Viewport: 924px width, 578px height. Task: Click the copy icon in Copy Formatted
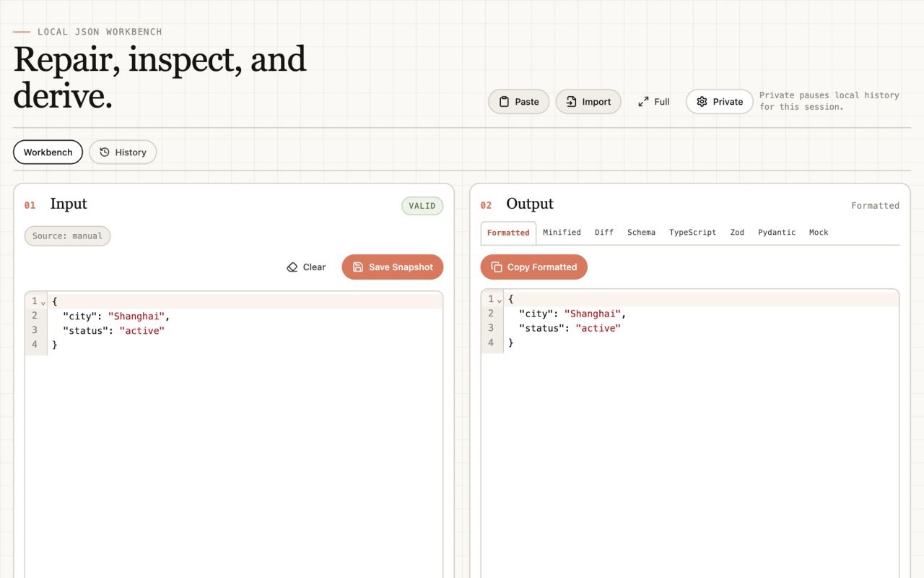pyautogui.click(x=497, y=267)
